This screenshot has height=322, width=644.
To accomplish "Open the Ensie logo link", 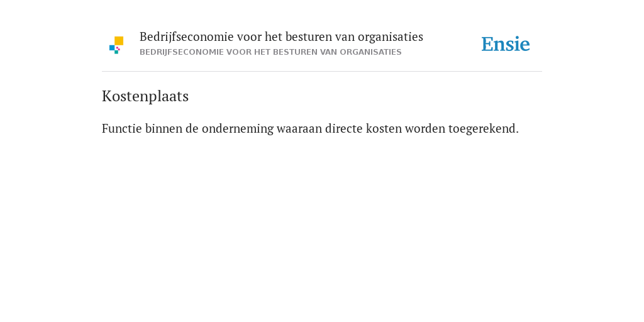I will [x=506, y=44].
